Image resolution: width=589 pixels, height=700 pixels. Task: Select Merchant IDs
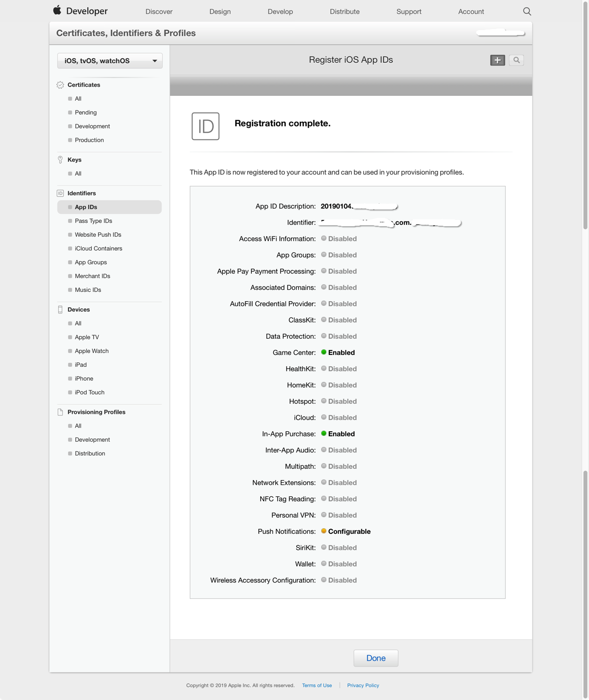pyautogui.click(x=92, y=276)
